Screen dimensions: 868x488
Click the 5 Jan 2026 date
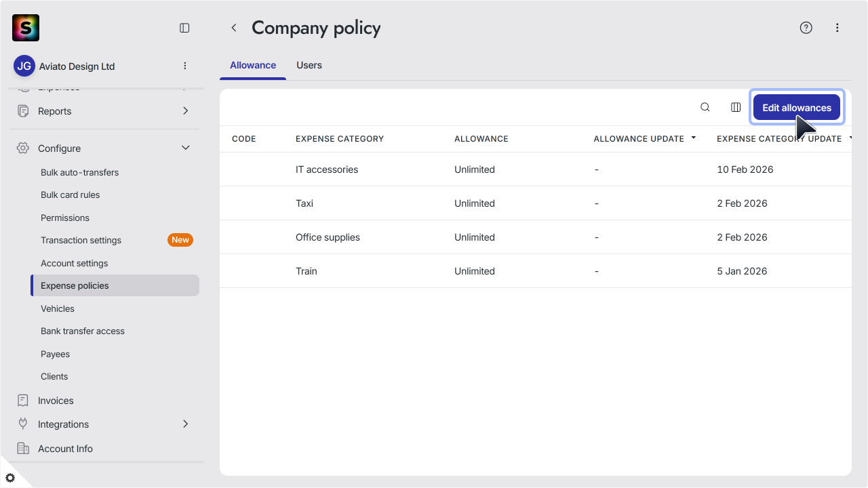point(742,271)
